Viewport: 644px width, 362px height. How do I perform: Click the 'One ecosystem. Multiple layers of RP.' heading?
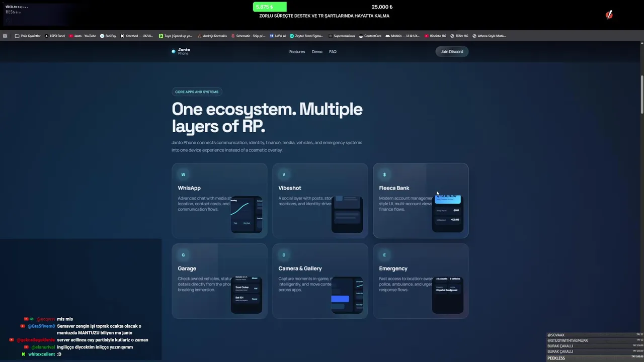point(267,117)
